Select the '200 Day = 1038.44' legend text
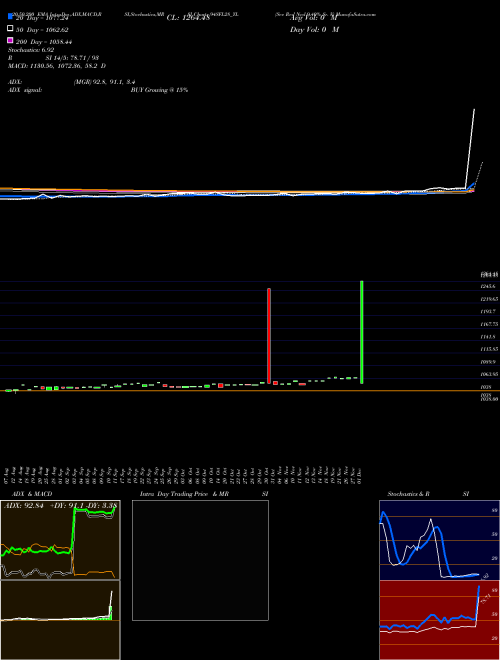The width and height of the screenshot is (500, 660). pos(44,42)
